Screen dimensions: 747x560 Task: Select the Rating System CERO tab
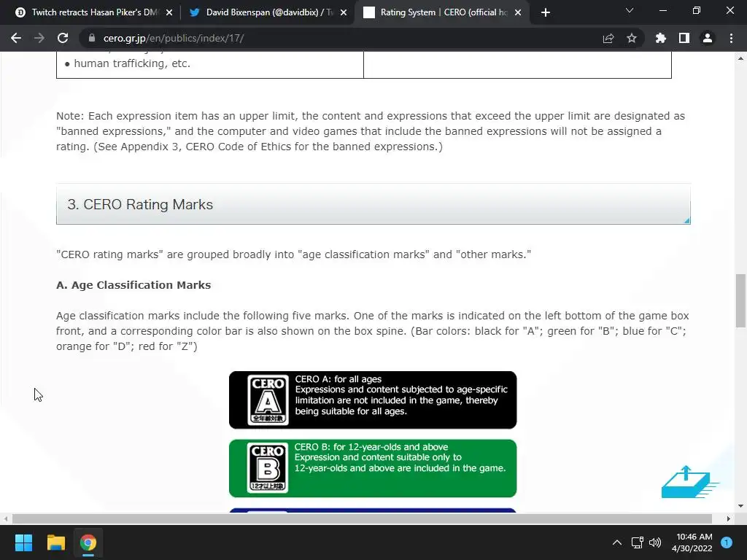(443, 12)
